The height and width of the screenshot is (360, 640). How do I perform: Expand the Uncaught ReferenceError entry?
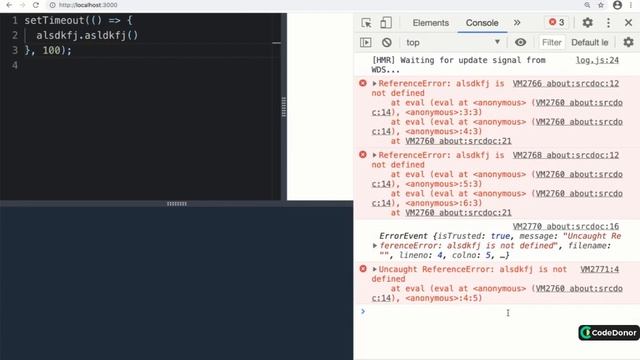pyautogui.click(x=374, y=269)
